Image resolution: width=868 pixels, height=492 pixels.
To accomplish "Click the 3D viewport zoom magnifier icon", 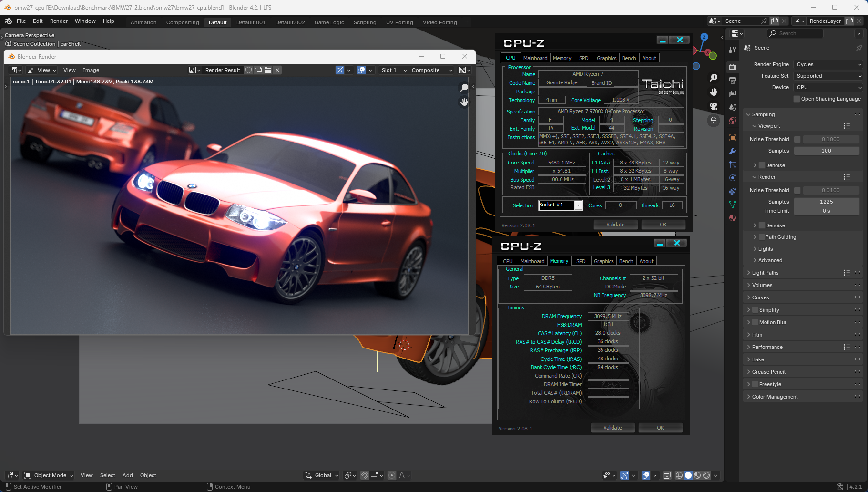I will click(714, 78).
